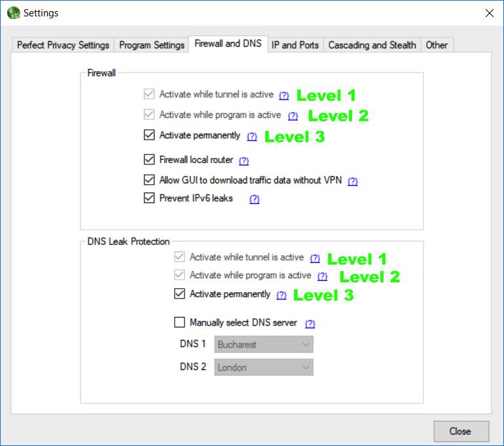Open help link for Prevent IPv6 leaks
504x446 pixels.
click(x=254, y=199)
